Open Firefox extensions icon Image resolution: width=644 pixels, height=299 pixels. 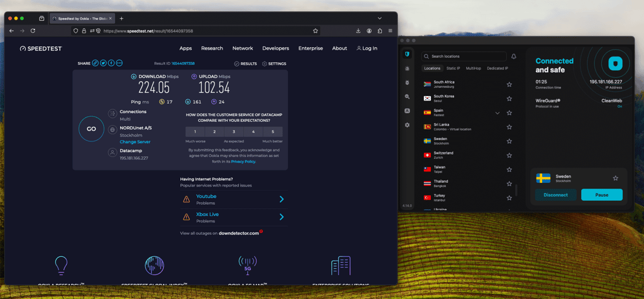click(379, 31)
